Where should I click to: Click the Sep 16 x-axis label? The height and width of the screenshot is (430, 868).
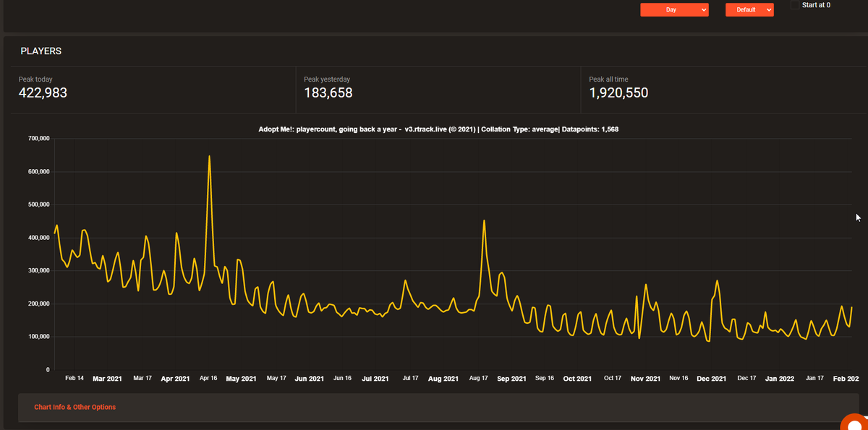pyautogui.click(x=545, y=378)
